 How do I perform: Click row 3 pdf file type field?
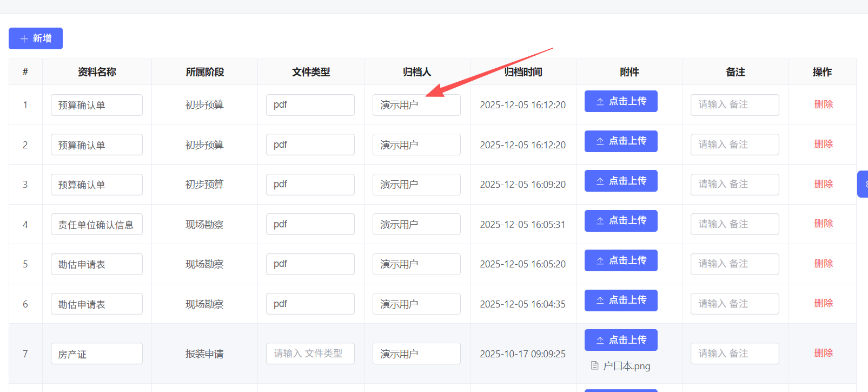(310, 185)
